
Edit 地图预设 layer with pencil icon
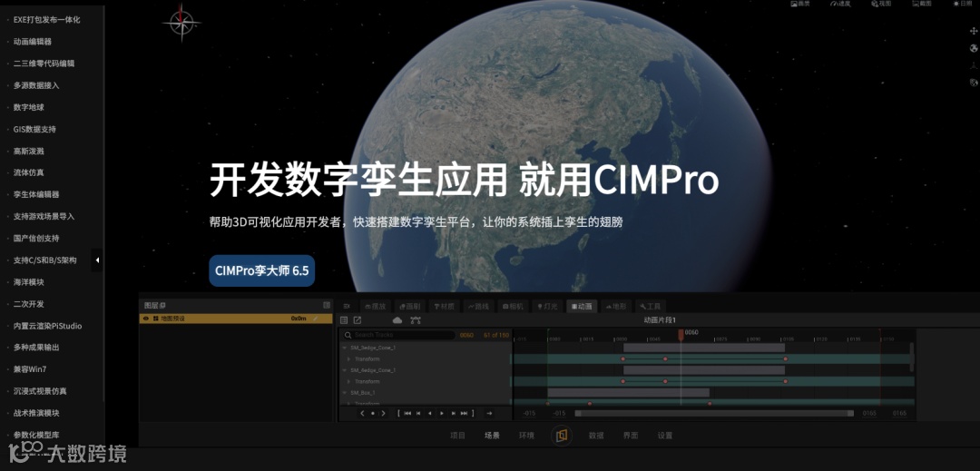316,319
